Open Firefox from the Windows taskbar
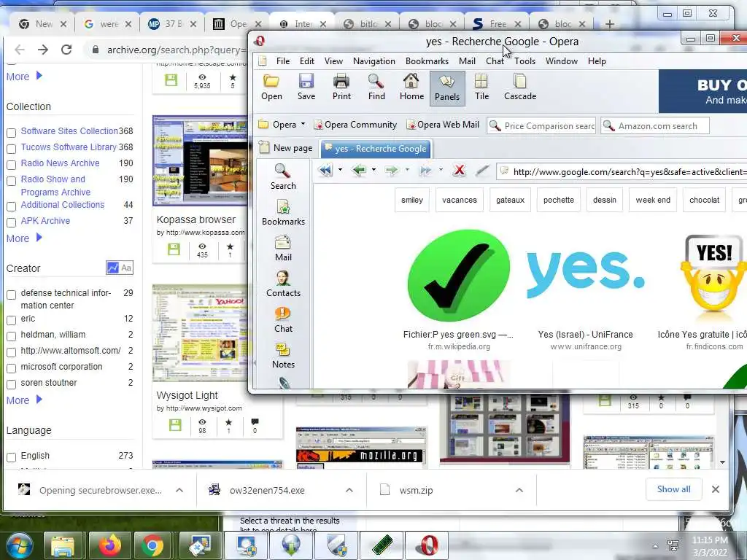 pyautogui.click(x=109, y=545)
